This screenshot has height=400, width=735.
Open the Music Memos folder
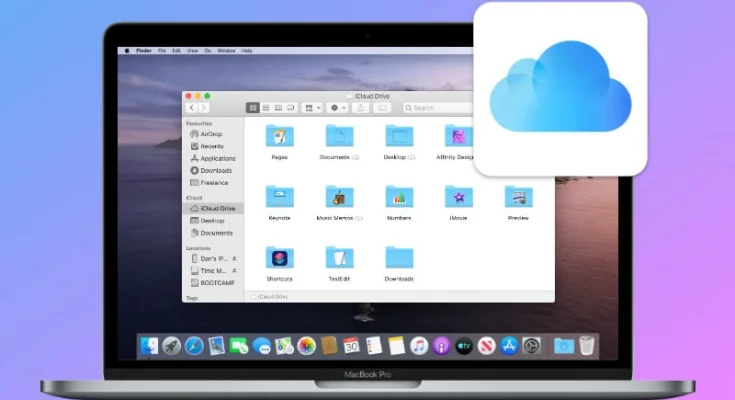point(339,196)
